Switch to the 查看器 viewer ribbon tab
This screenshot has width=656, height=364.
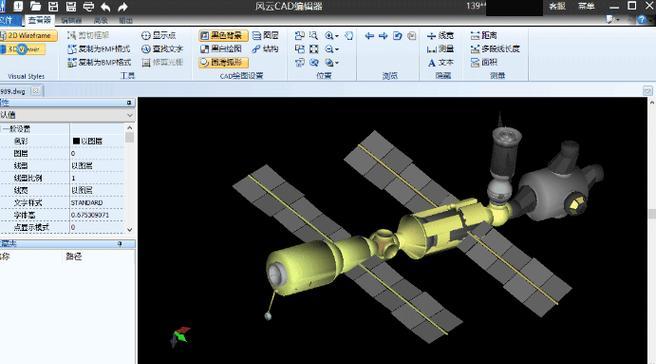click(40, 20)
